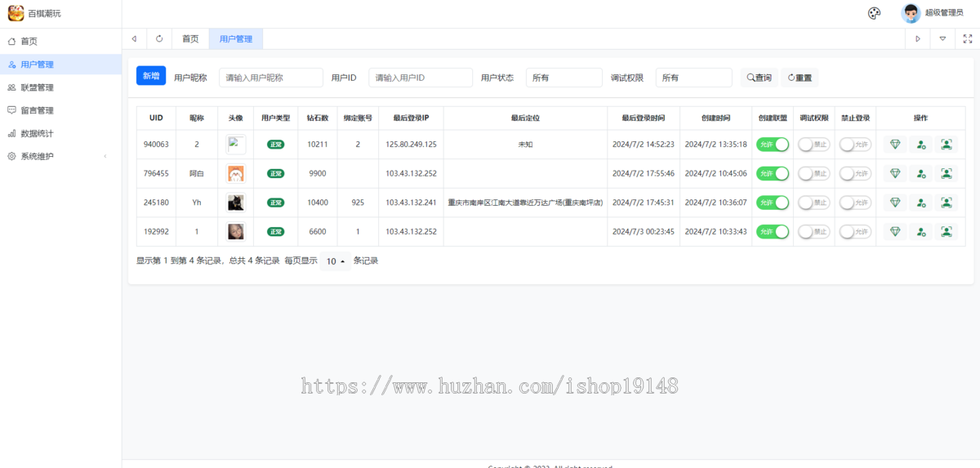Enable 调试权限 for user 796455
This screenshot has height=468, width=980.
(814, 173)
